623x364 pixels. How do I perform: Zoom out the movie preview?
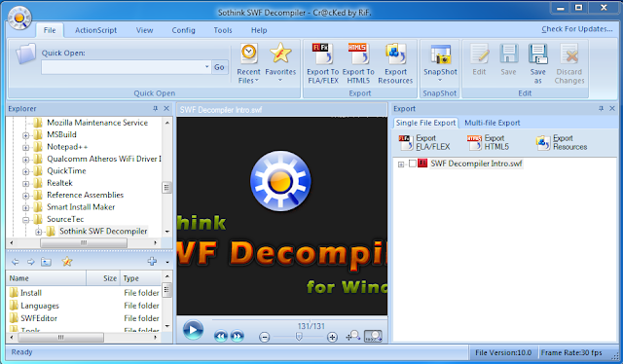tap(264, 338)
